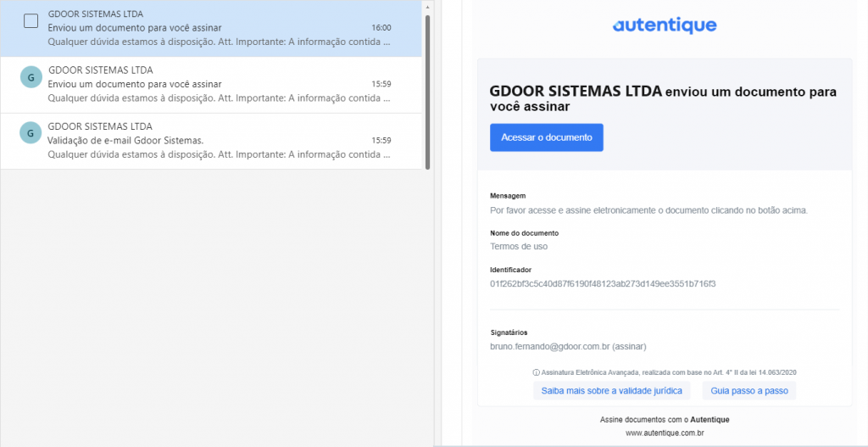Click the Autentique logo
This screenshot has width=868, height=447.
click(x=665, y=25)
